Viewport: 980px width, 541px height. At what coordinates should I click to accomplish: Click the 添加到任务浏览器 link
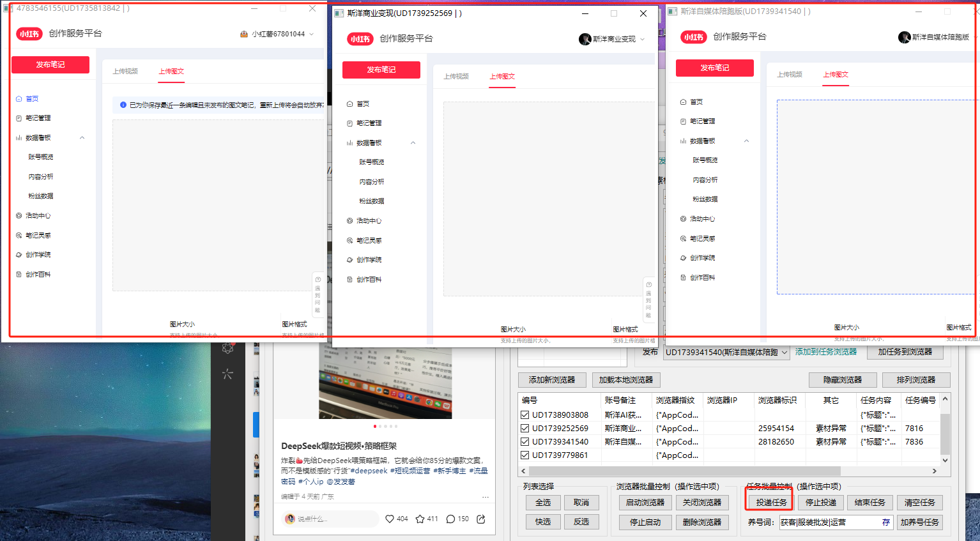tap(825, 352)
